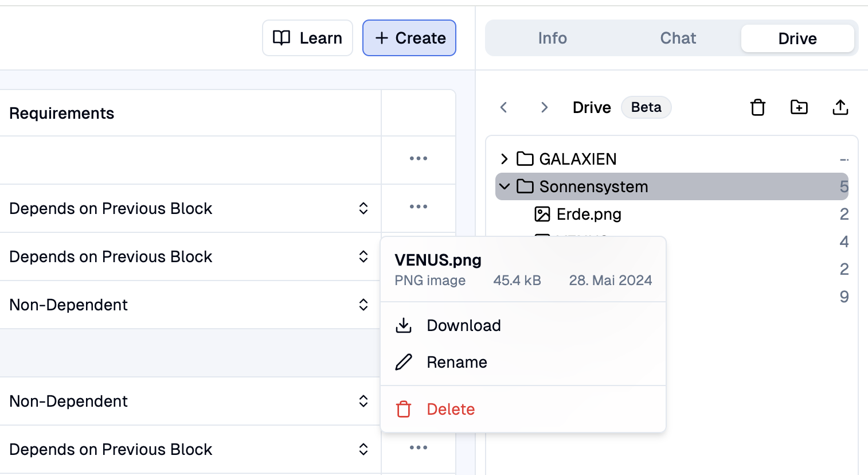
Task: Go back in Drive navigation
Action: tap(503, 107)
